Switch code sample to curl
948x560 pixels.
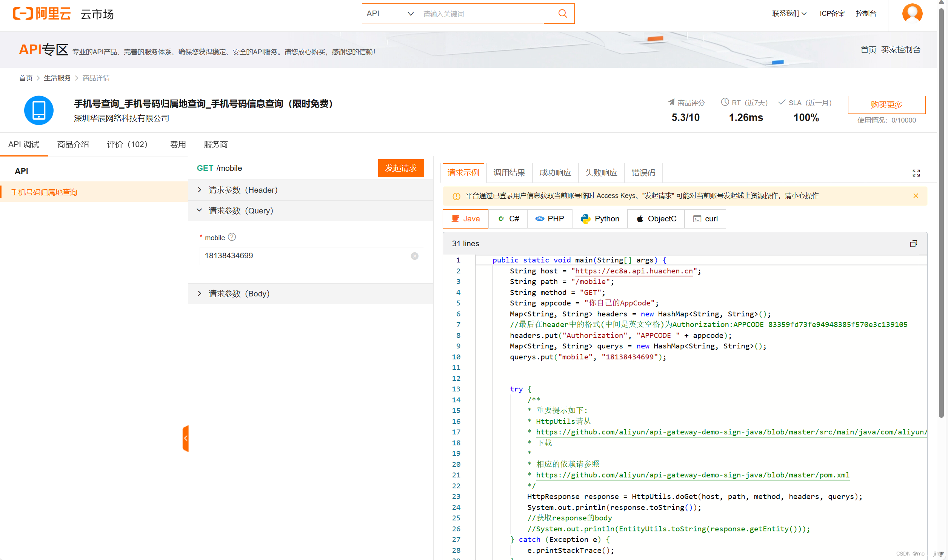pos(705,219)
